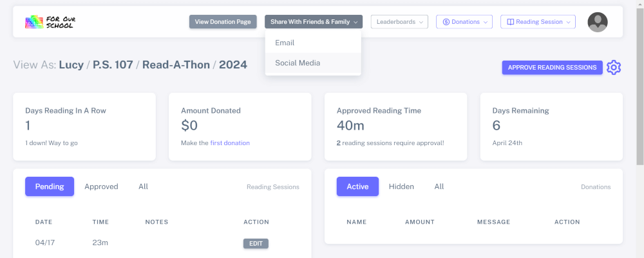The image size is (644, 258).
Task: Click the user profile avatar
Action: (x=597, y=22)
